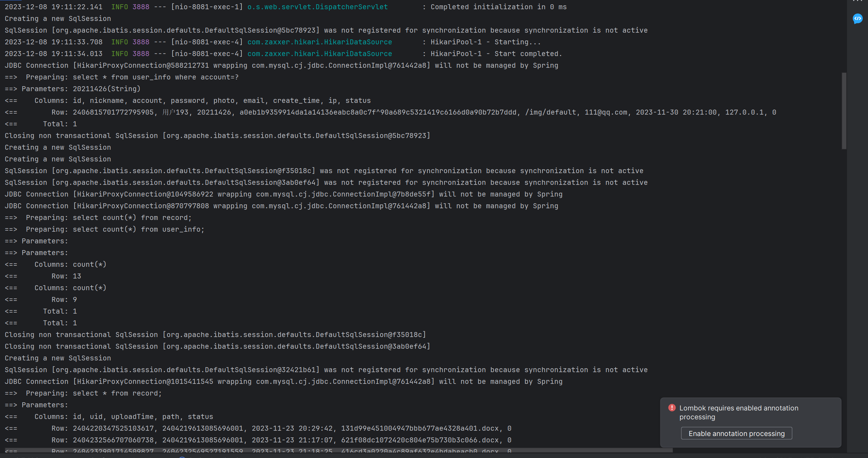
Task: Click HikariDataSource class on Start completed line
Action: click(320, 54)
